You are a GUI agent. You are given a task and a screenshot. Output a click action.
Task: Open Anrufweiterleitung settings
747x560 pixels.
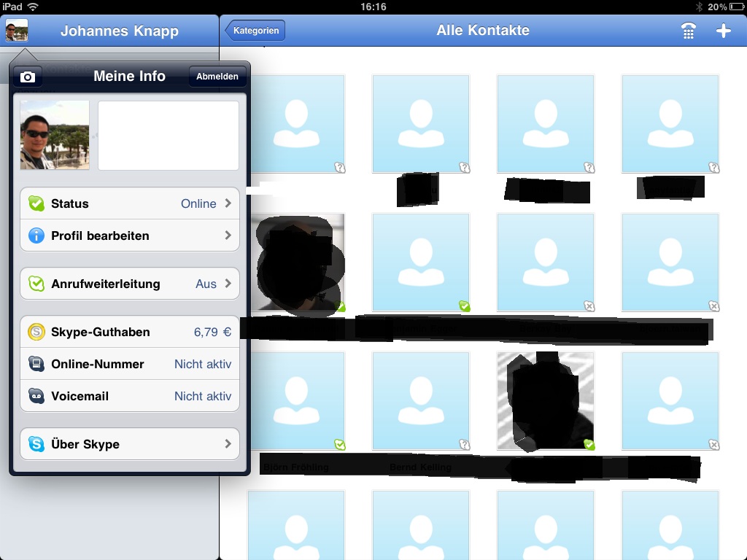[130, 284]
